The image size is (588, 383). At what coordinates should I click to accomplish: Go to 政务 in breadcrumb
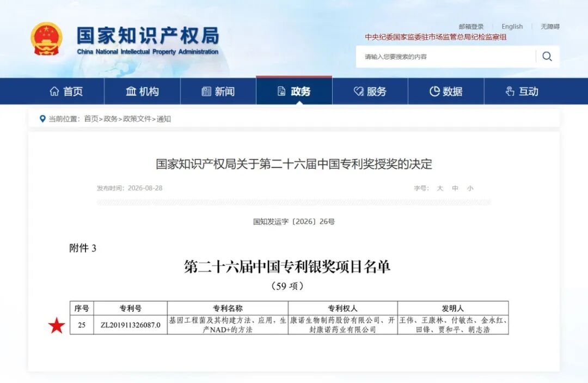click(x=110, y=119)
